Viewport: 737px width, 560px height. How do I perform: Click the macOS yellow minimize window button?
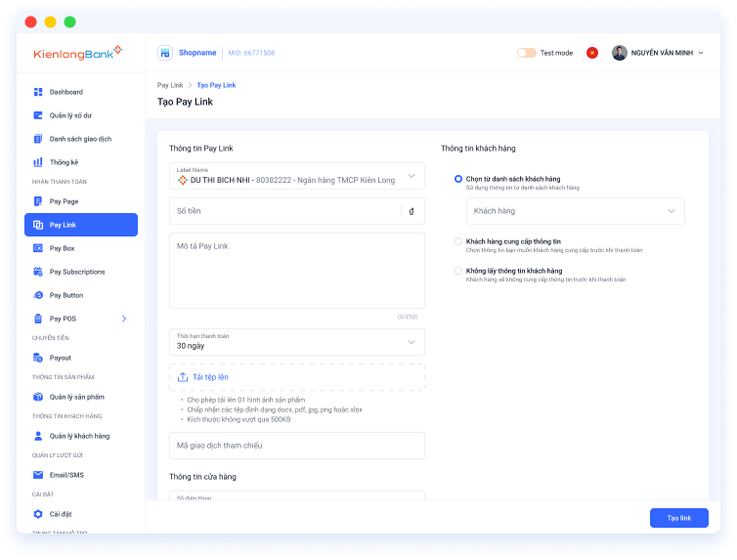[50, 22]
